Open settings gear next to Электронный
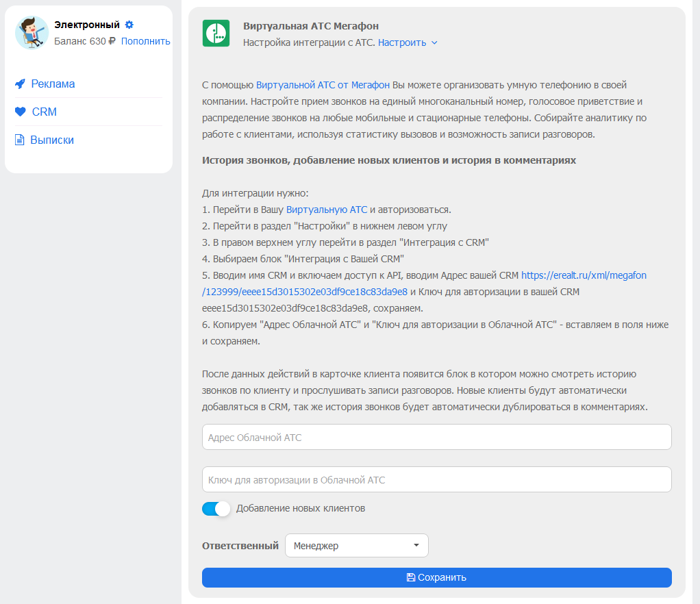This screenshot has height=604, width=700. click(x=129, y=25)
